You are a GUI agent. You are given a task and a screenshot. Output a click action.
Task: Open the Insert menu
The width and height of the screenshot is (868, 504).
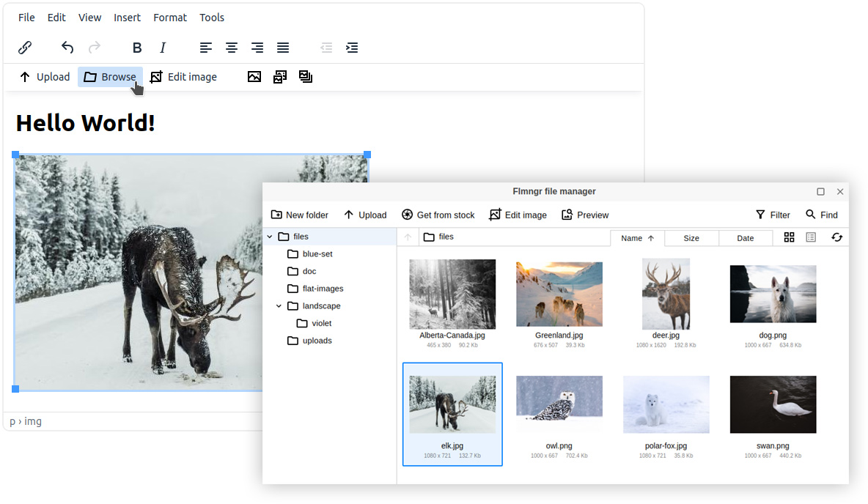pos(128,18)
